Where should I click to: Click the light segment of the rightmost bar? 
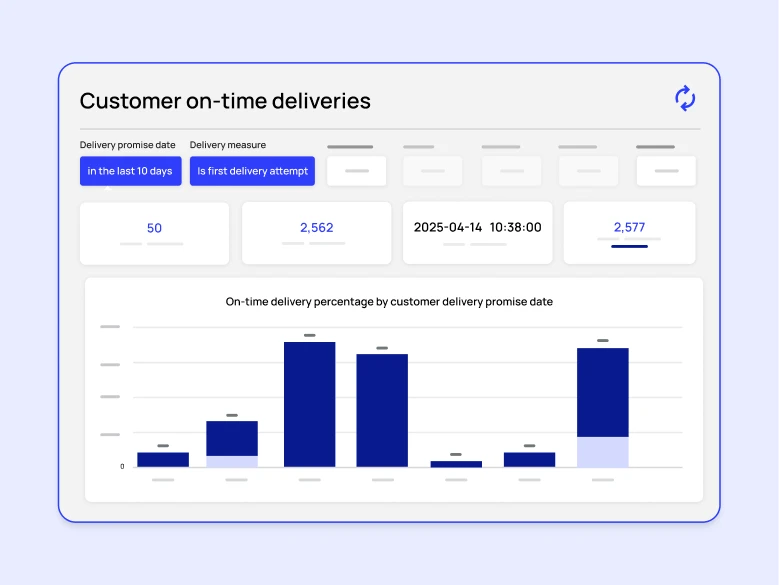(x=603, y=452)
